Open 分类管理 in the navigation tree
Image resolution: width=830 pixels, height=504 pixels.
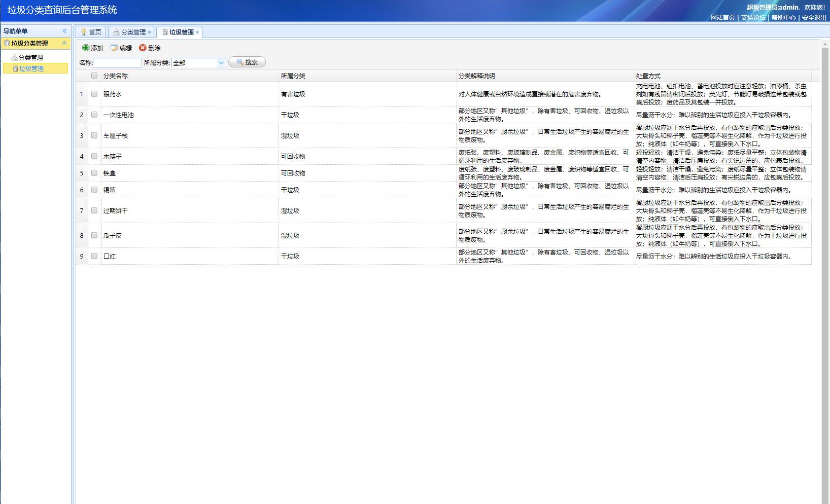click(x=30, y=57)
